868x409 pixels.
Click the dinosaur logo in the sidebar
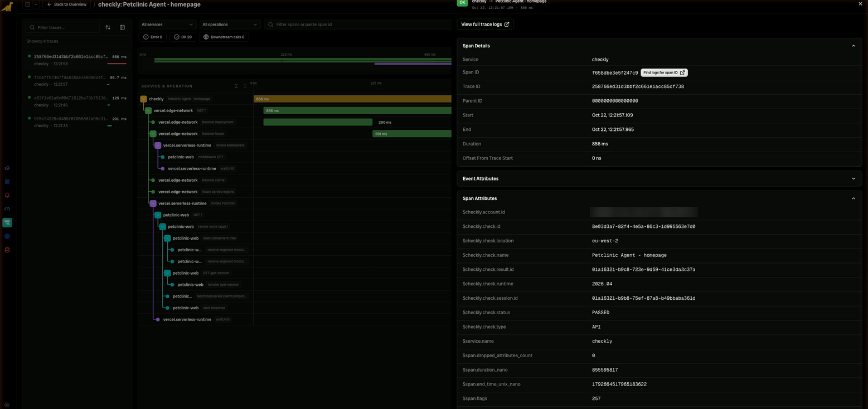click(x=7, y=7)
